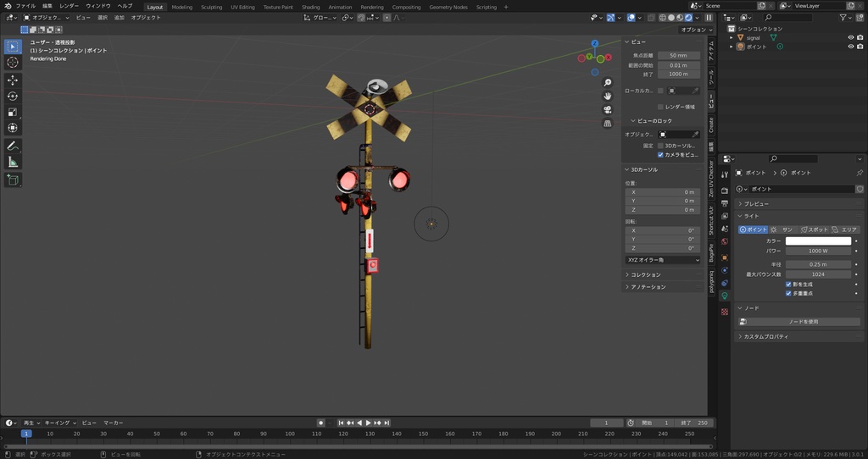Expand the signal collection in outliner
Screen dimensions: 868x459
pos(732,38)
